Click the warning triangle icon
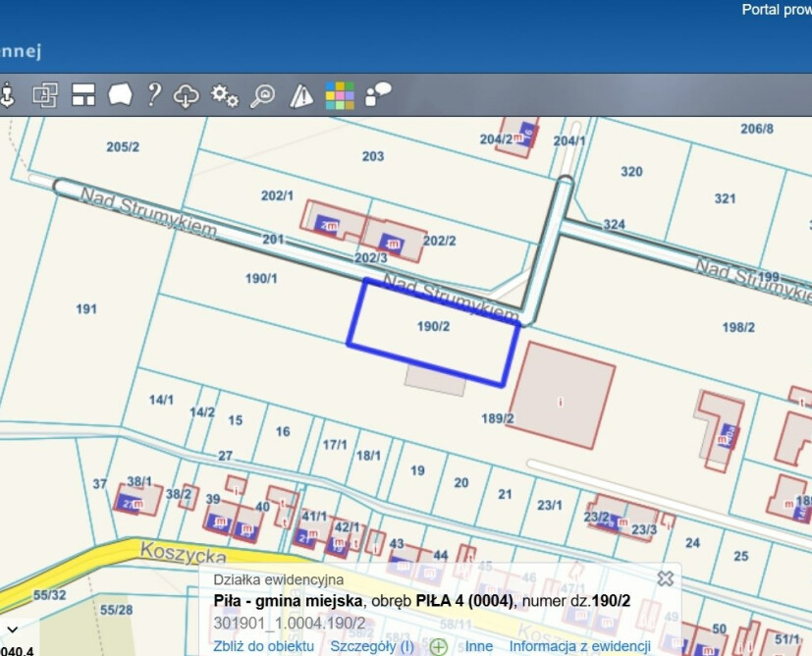Screen dimensions: 812x656 coord(301,95)
